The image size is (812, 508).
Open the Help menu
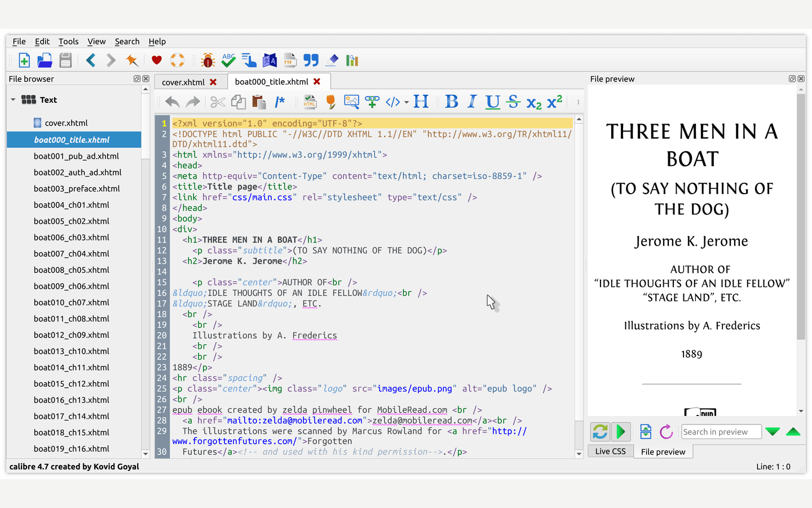(x=157, y=41)
